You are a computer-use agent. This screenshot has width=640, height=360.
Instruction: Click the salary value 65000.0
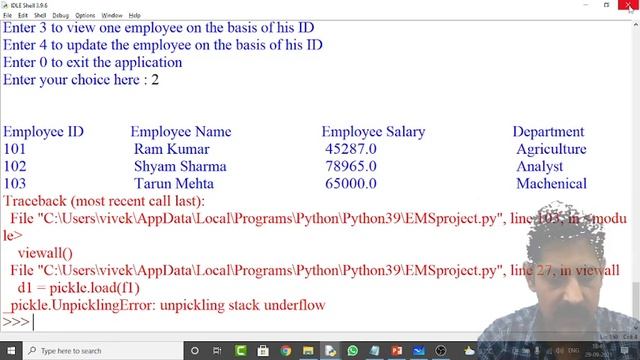point(351,184)
